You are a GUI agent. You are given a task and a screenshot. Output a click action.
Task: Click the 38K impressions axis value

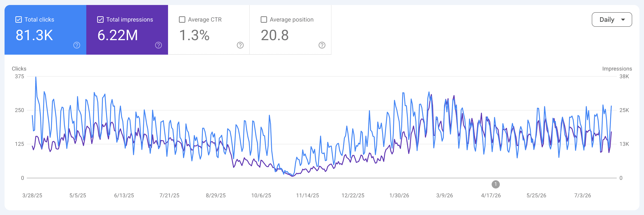(x=624, y=76)
